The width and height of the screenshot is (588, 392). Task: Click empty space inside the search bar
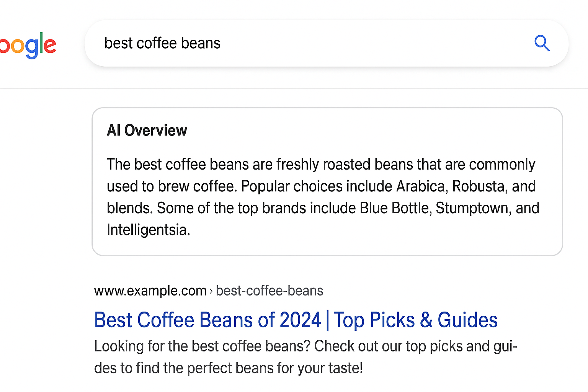click(x=364, y=43)
